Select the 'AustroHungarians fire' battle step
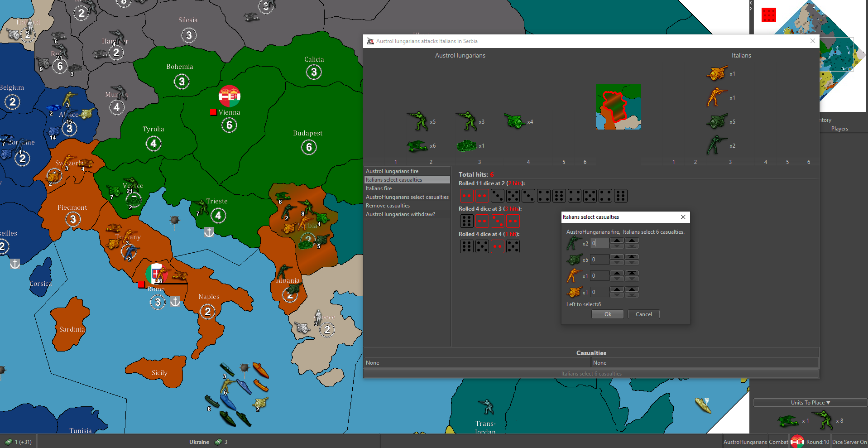Viewport: 868px width, 448px height. point(408,171)
